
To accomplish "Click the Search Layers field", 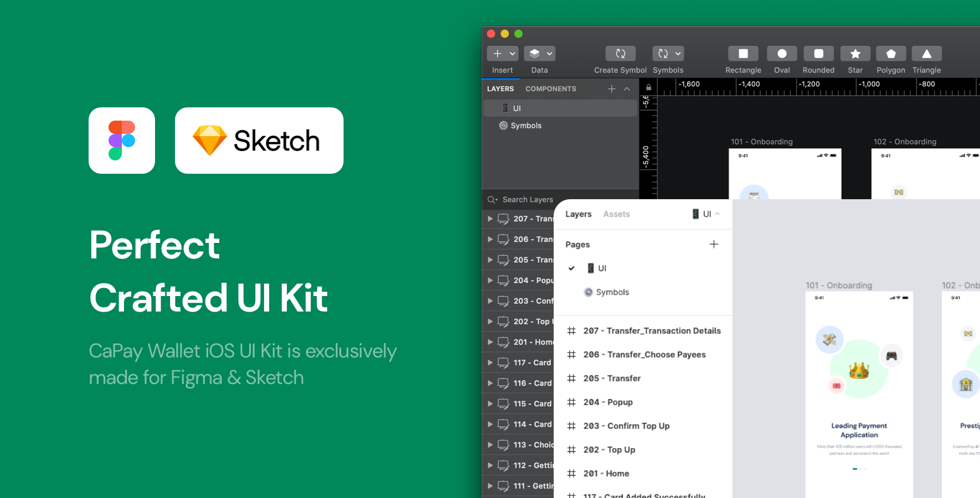I will tap(528, 200).
